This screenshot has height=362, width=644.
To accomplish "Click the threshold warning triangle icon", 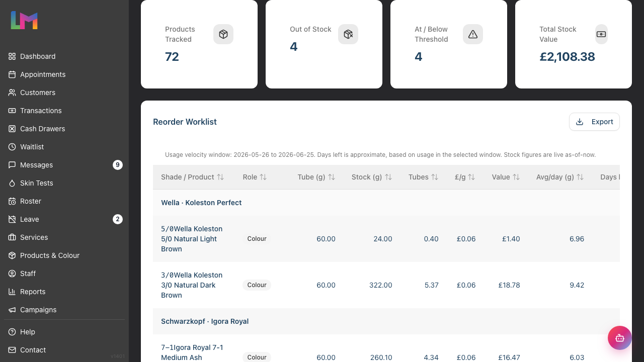I will 473,34.
